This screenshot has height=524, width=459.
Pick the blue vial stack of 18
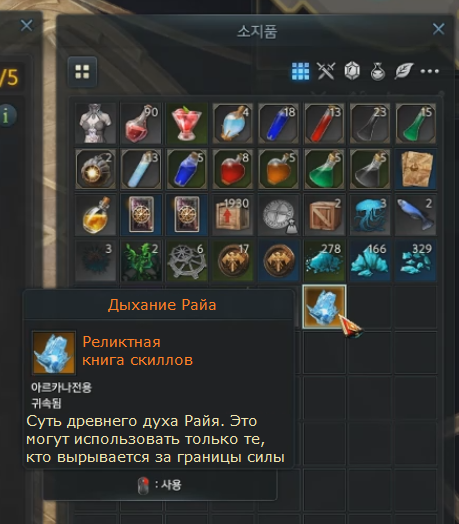[278, 123]
